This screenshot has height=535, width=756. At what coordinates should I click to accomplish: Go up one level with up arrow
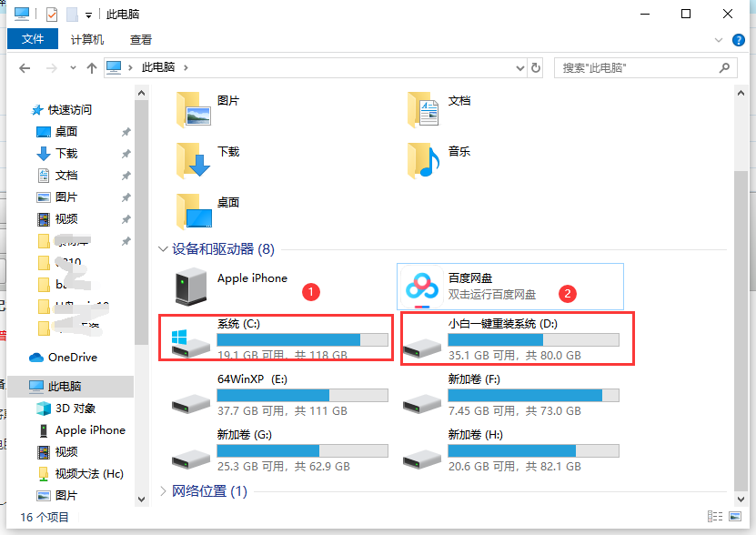pyautogui.click(x=91, y=68)
